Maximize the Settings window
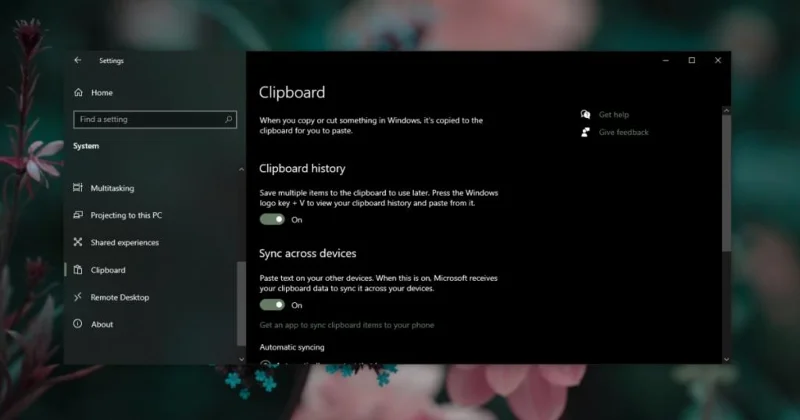800x420 pixels. (x=692, y=60)
